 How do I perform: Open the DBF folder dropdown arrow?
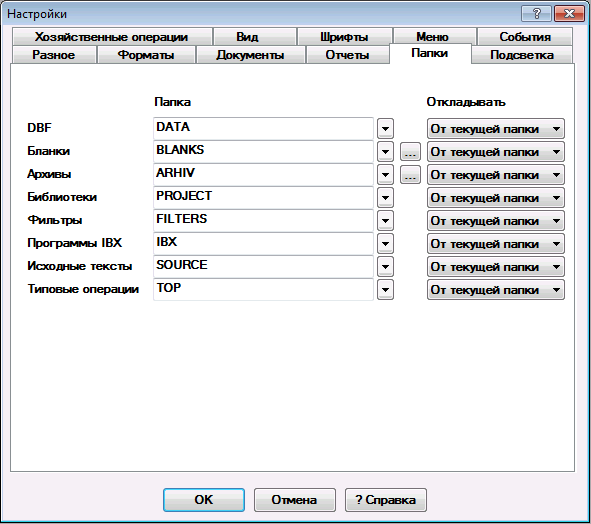(385, 129)
